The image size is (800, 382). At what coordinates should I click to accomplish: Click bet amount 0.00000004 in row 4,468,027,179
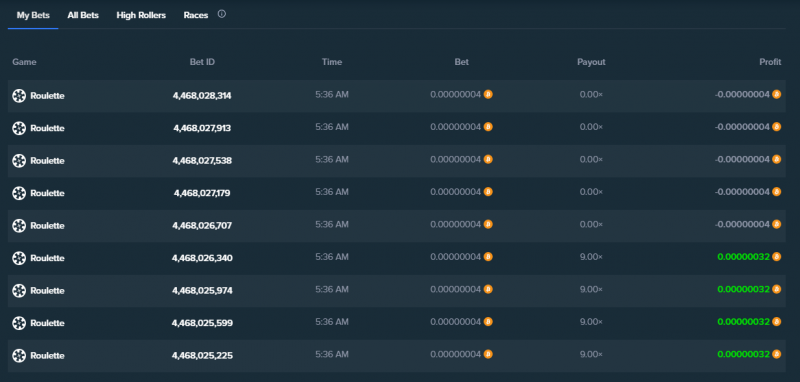tap(456, 192)
